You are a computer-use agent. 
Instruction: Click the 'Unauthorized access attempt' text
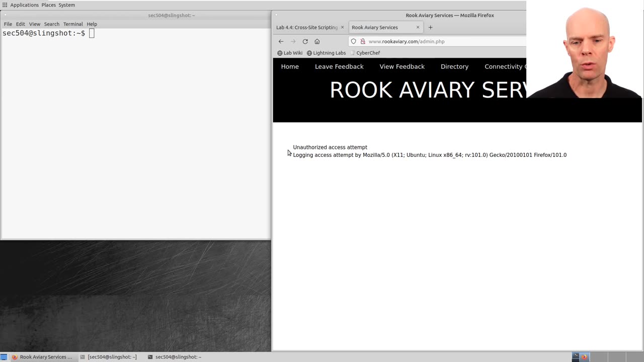tap(330, 147)
